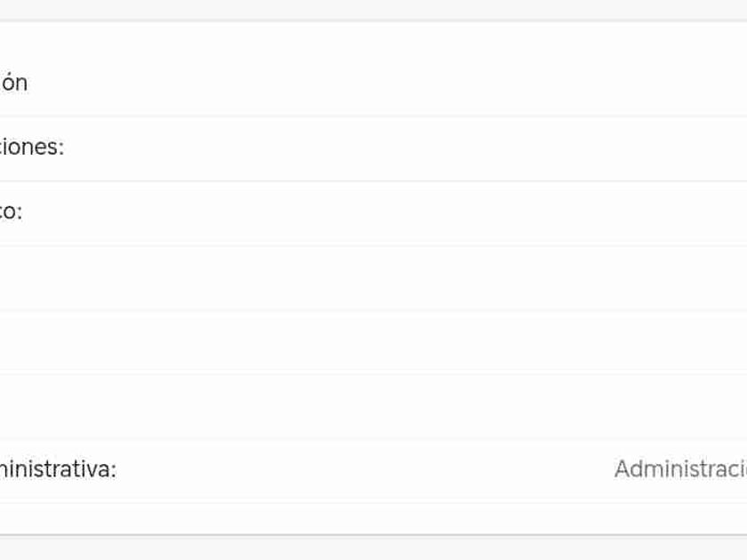Click the gray strip above the white card

click(x=373, y=9)
